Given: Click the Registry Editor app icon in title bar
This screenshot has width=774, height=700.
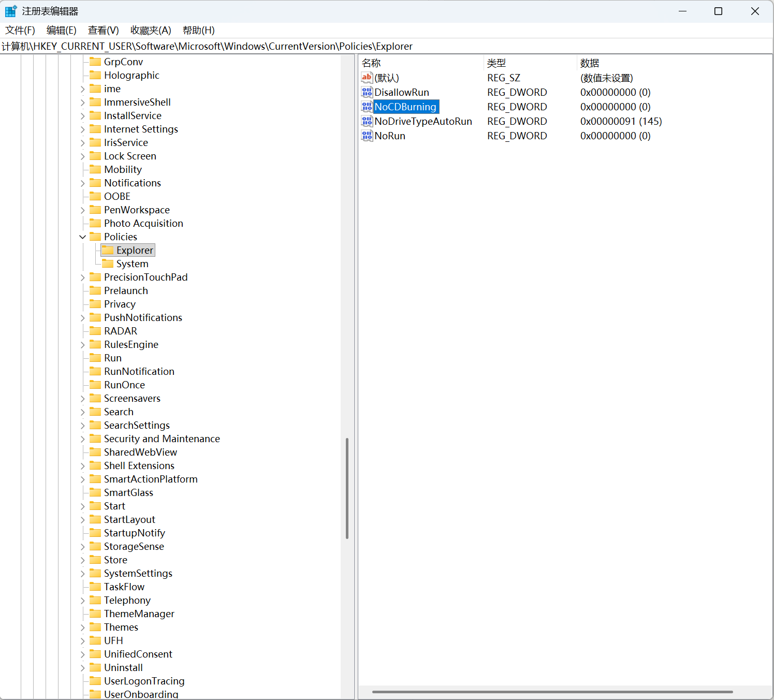Looking at the screenshot, I should 10,11.
